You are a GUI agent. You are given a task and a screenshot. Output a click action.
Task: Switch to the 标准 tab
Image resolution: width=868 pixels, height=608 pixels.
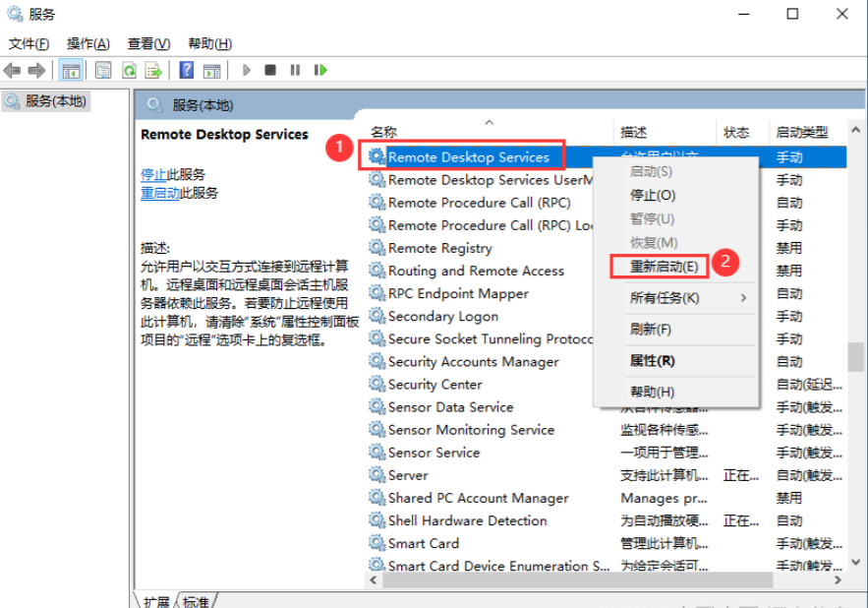tap(196, 601)
